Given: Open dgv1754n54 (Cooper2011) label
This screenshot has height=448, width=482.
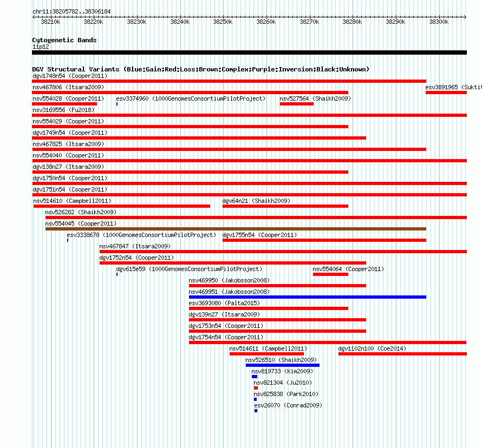Looking at the screenshot, I should point(226,337).
